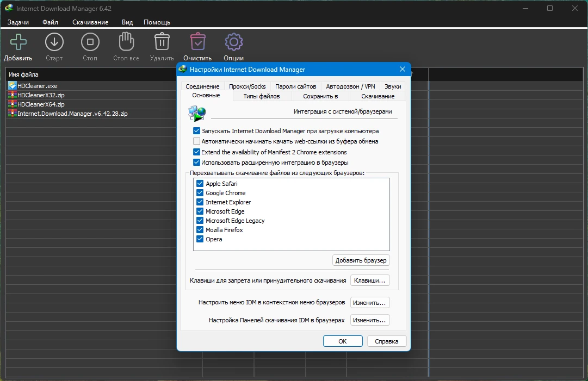Click the Клавиши... button

[370, 280]
